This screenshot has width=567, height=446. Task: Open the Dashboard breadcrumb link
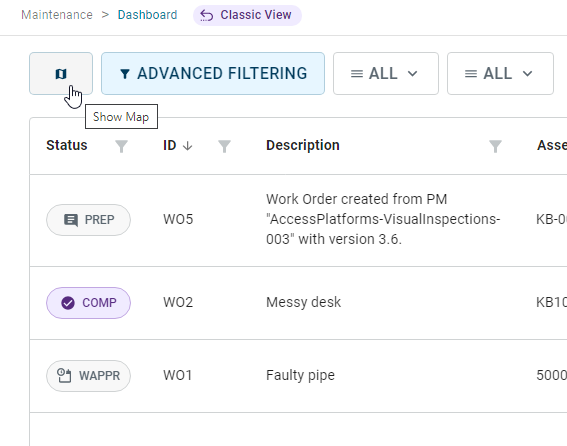point(148,15)
